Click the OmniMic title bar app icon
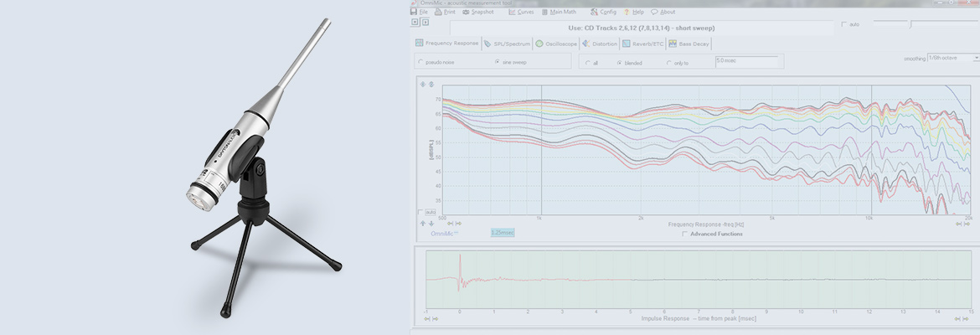The height and width of the screenshot is (335, 980). 414,3
